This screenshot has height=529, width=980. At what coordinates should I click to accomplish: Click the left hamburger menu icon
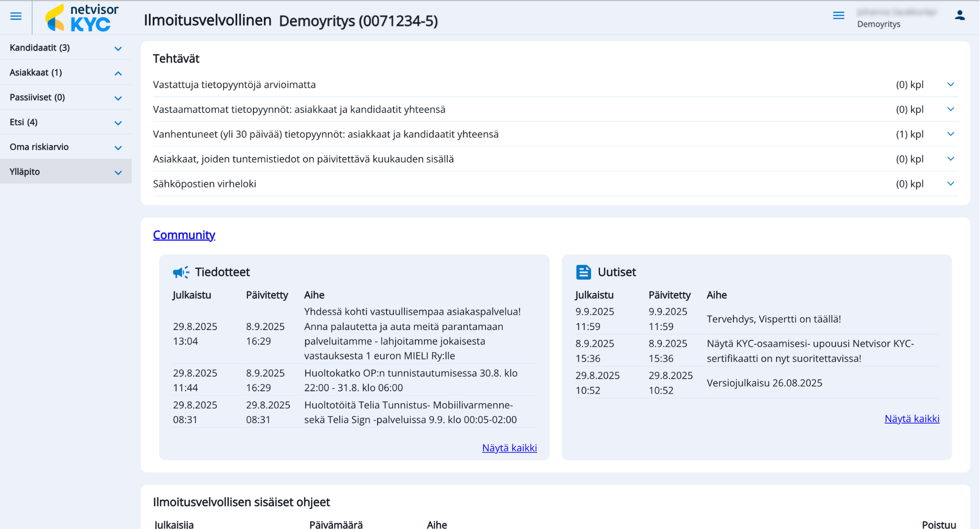16,17
